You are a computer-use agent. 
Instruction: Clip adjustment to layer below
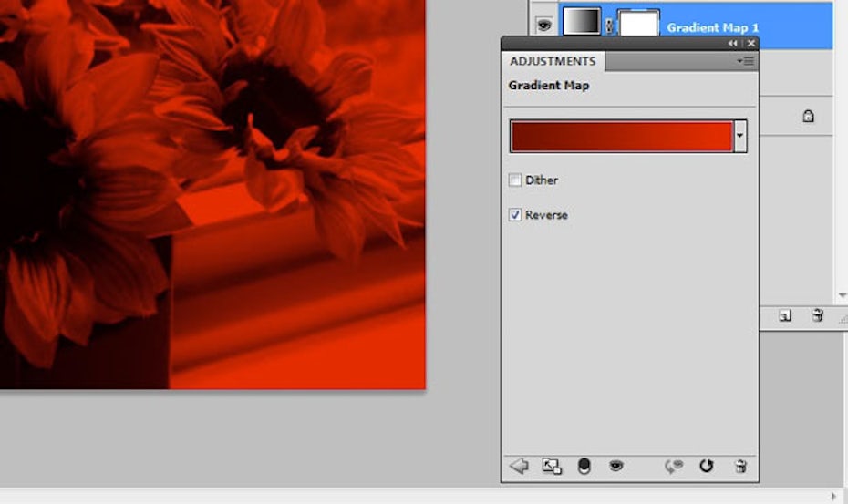point(584,466)
